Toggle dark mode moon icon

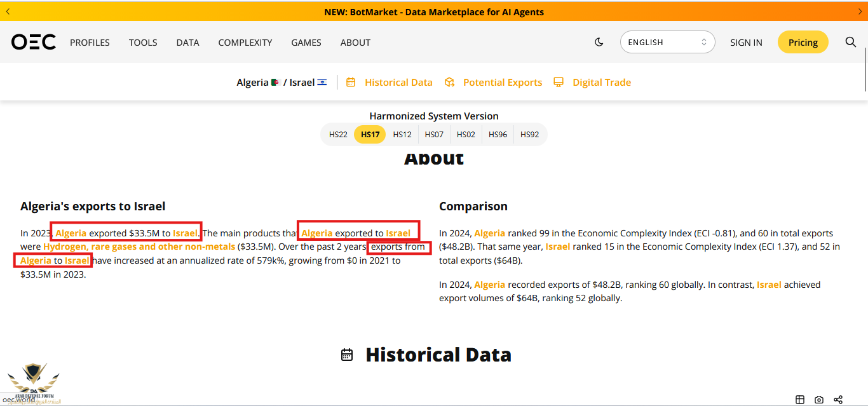(599, 42)
